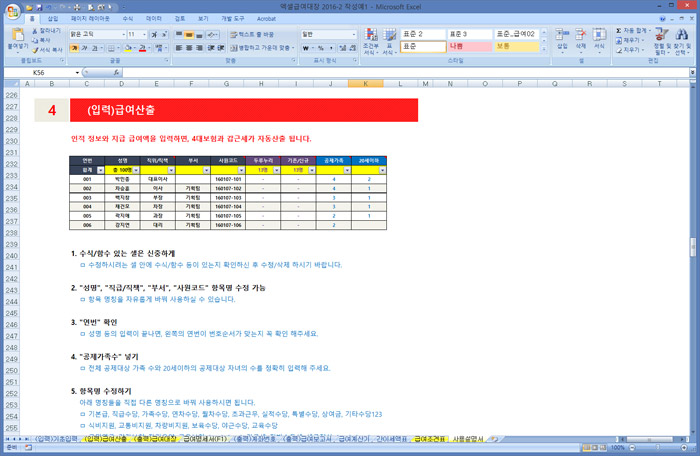Screen dimensions: 700x456
Task: Open the Office button menu
Action: (12, 11)
